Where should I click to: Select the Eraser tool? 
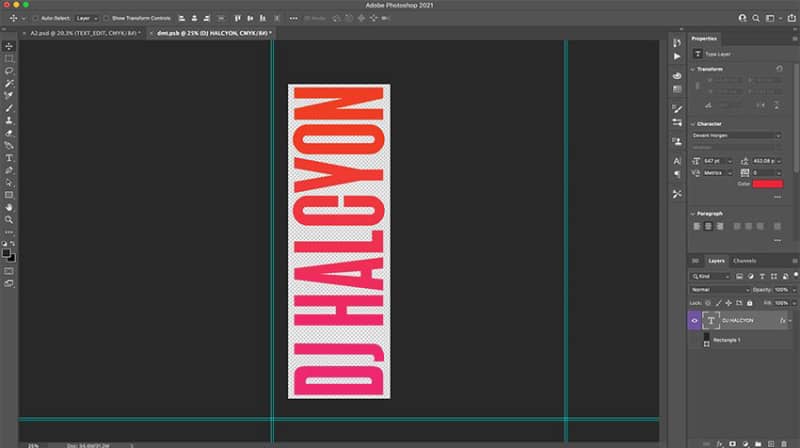(x=9, y=133)
